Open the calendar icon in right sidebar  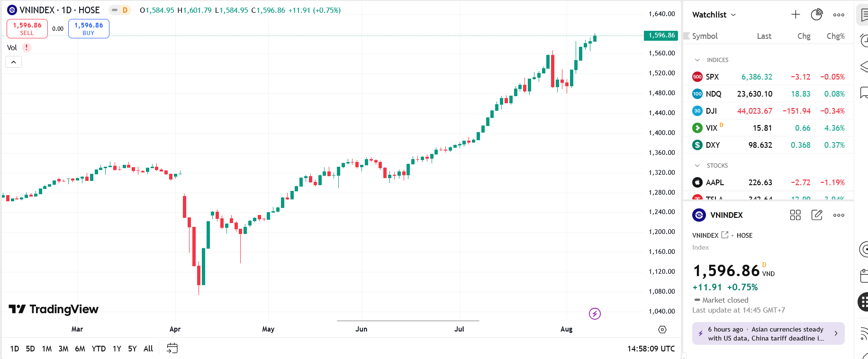(864, 275)
